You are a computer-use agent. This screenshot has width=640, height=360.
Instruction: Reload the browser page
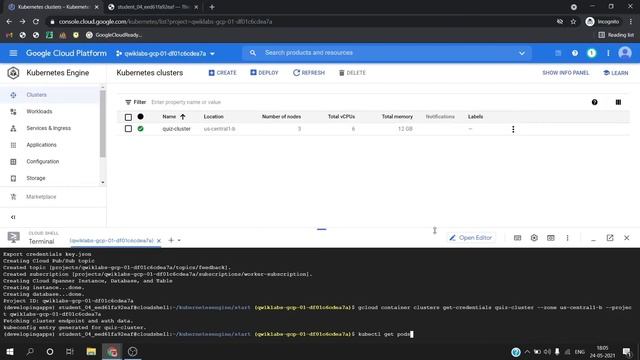(36, 22)
